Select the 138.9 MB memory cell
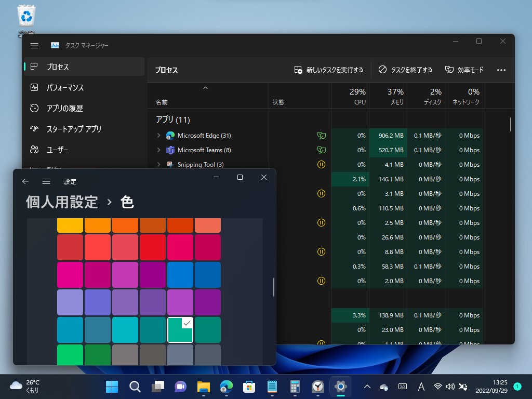Viewport: 532px width, 399px height. click(x=388, y=315)
